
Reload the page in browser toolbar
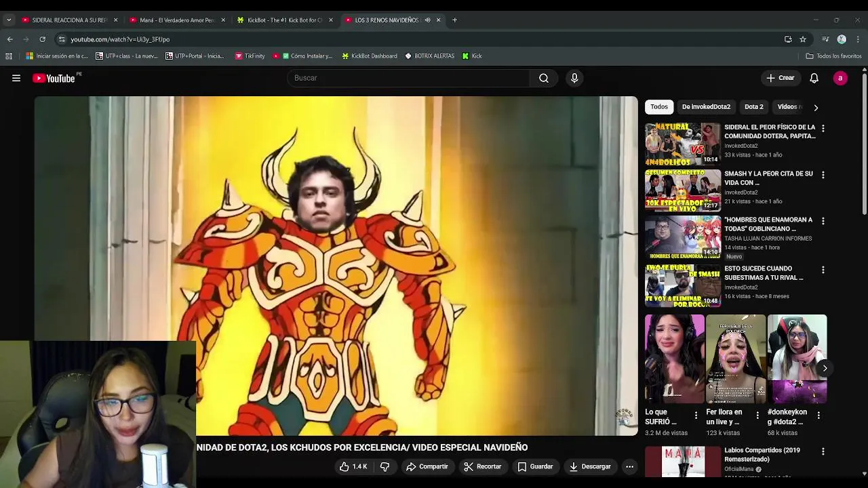(x=42, y=39)
